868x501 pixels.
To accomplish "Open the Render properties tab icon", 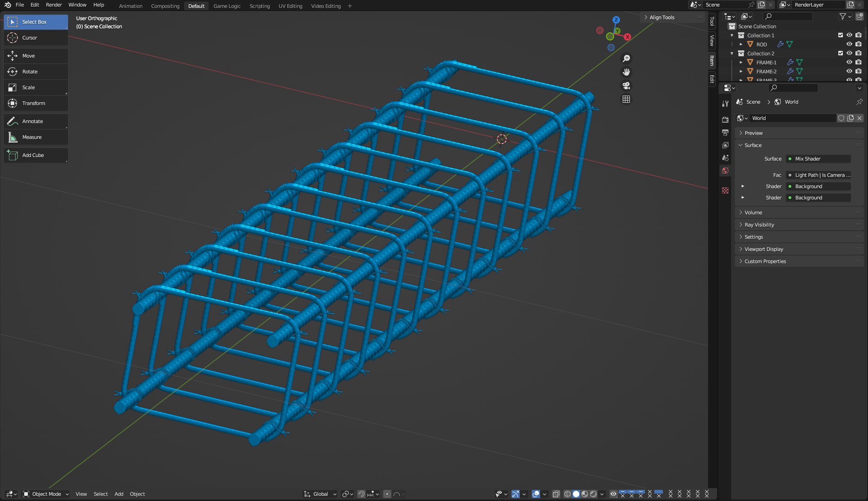I will 725,120.
